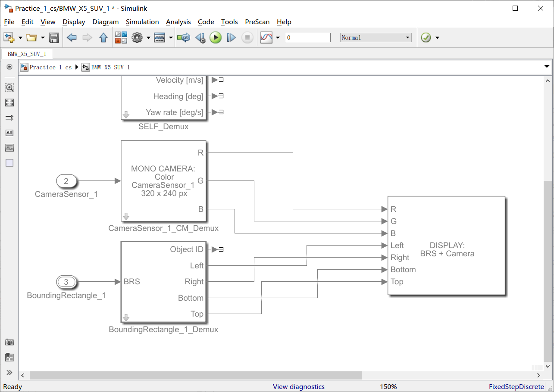The width and height of the screenshot is (554, 392).
Task: Select the Zoom tool in the palette
Action: click(9, 87)
